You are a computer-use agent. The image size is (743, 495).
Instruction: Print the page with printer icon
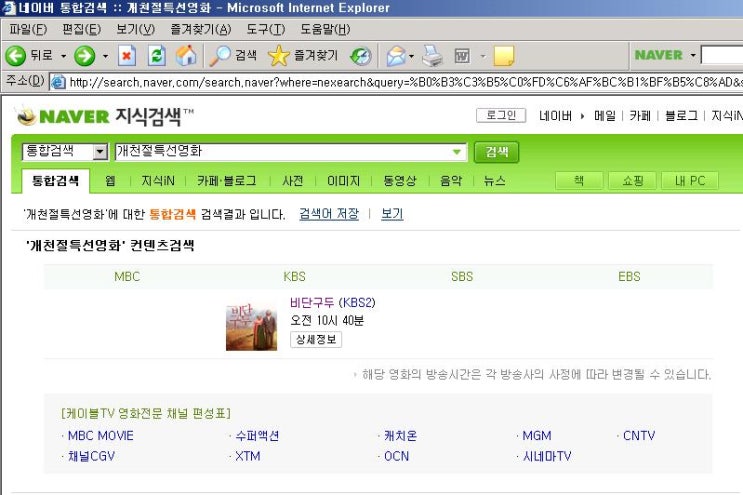coord(432,56)
